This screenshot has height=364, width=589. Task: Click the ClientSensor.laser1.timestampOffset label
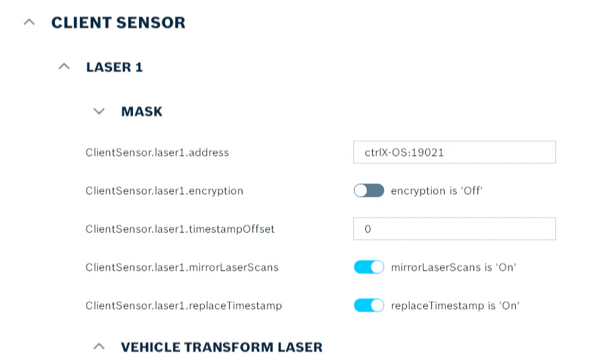point(180,229)
